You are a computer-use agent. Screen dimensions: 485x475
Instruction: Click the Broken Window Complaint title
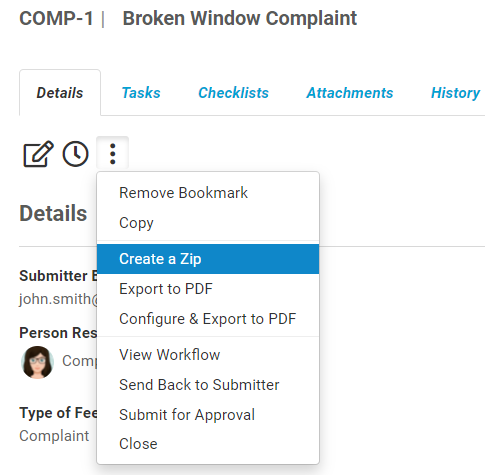(240, 18)
